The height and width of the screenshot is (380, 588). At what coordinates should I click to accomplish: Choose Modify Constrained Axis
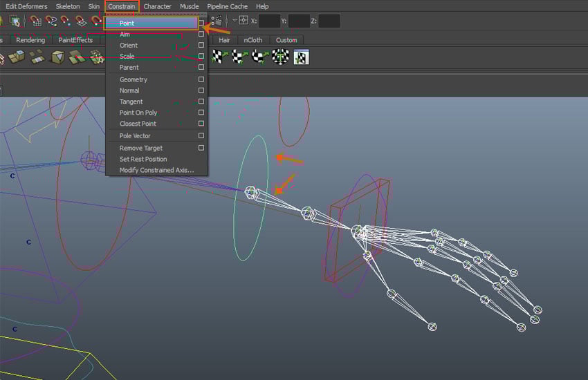[x=156, y=170]
